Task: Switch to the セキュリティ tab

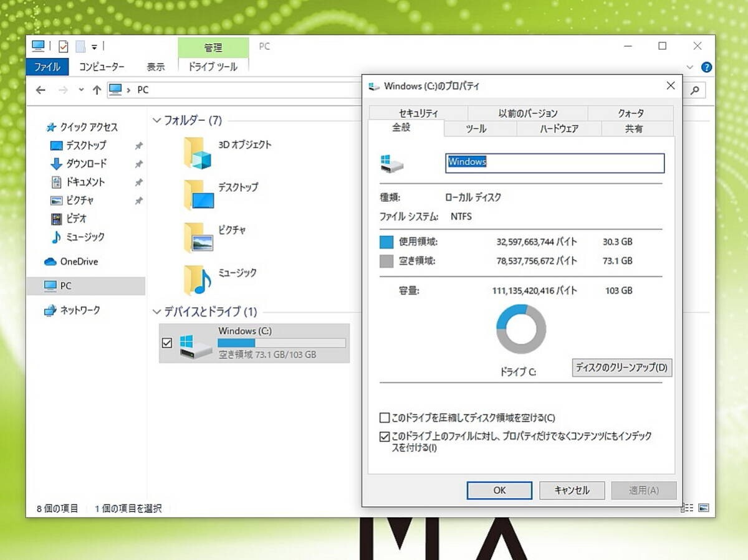Action: pos(418,113)
